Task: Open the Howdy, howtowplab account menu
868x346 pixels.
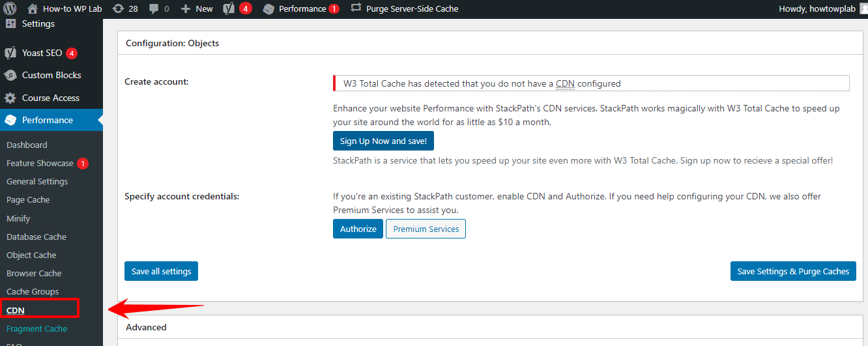Action: tap(822, 8)
